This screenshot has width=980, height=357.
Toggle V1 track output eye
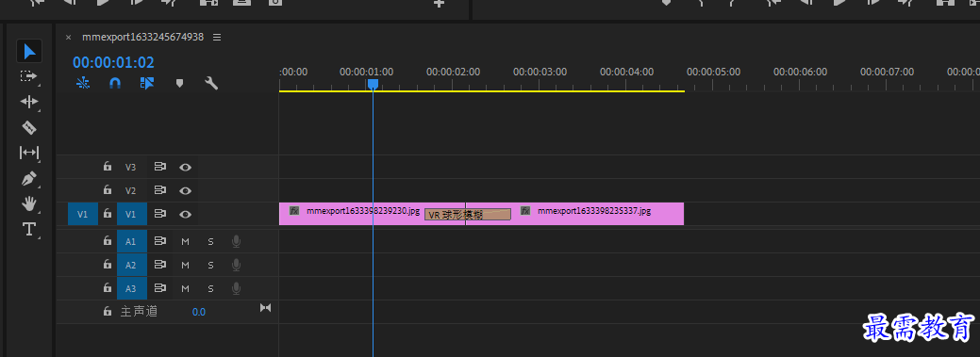pyautogui.click(x=185, y=214)
